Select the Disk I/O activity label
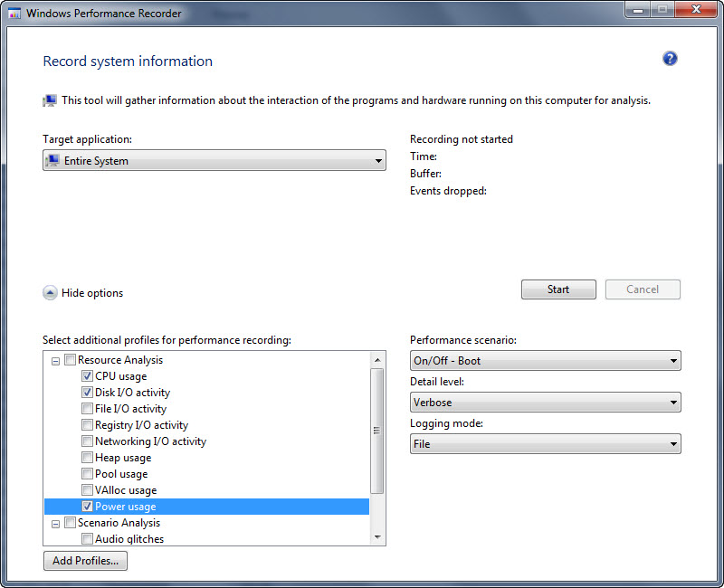 [x=132, y=393]
